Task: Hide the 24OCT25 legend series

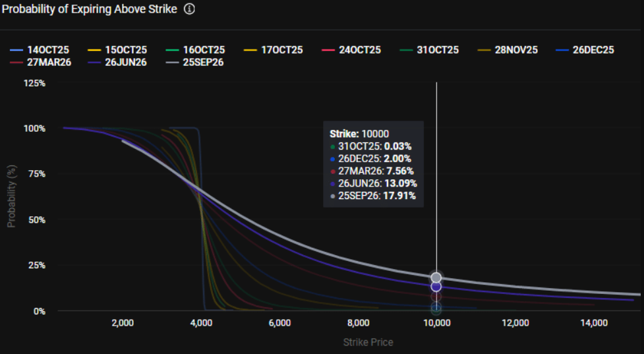Action: [x=351, y=49]
